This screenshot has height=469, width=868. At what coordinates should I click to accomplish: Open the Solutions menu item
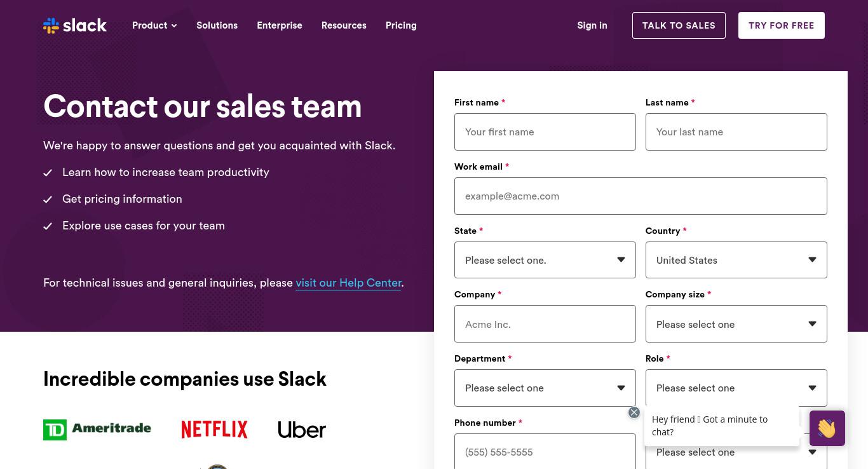tap(217, 25)
